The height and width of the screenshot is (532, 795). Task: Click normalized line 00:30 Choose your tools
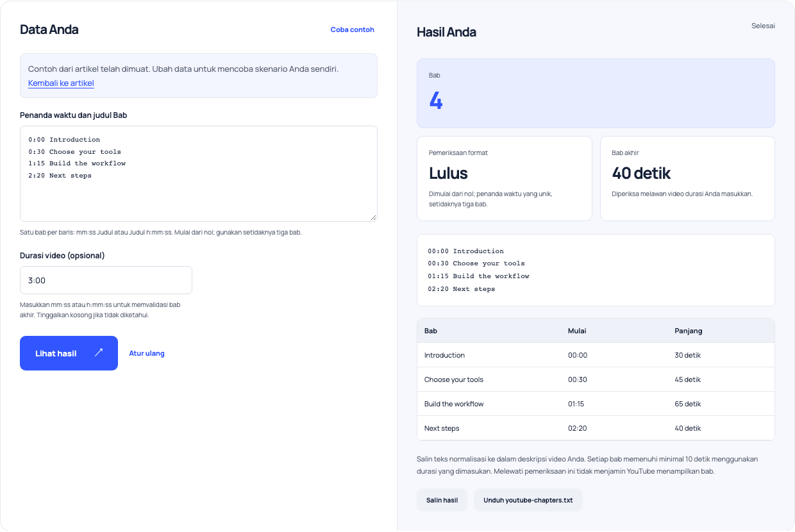coord(476,263)
